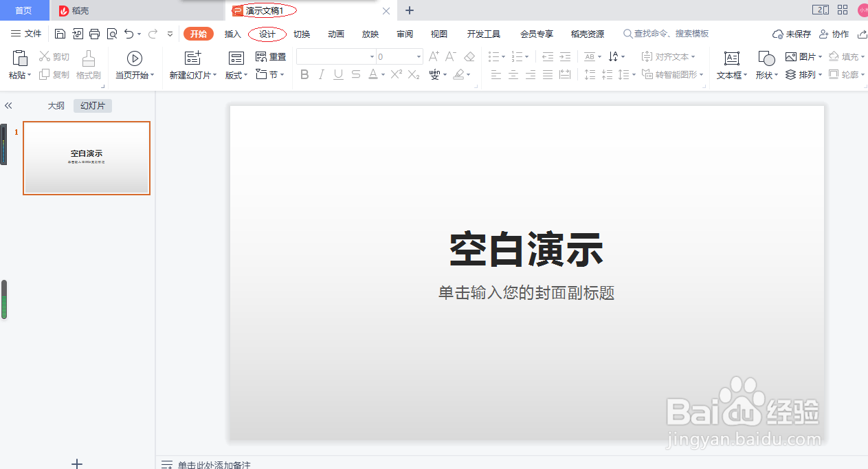Click the Cut (剪切) scissors button
The width and height of the screenshot is (868, 469).
point(54,56)
